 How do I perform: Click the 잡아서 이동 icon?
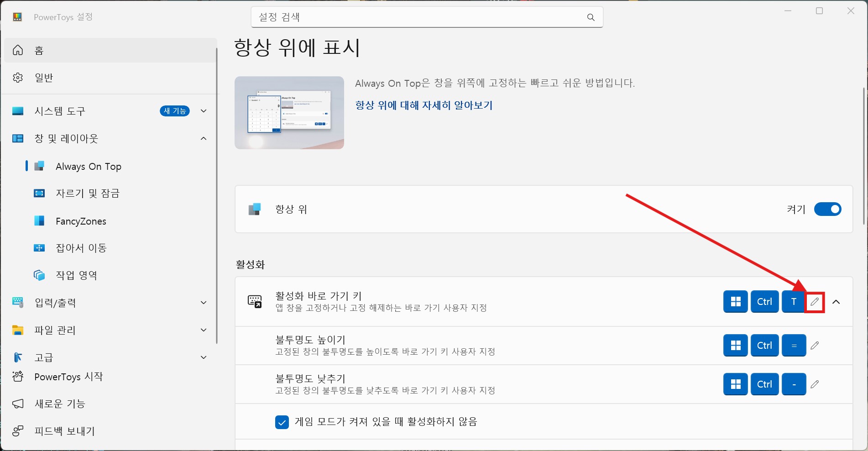(x=39, y=248)
